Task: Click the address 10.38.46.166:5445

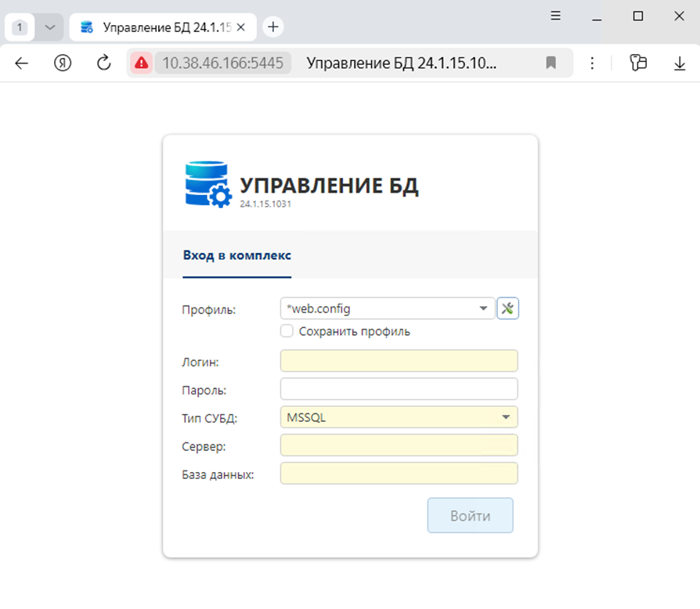Action: tap(223, 63)
